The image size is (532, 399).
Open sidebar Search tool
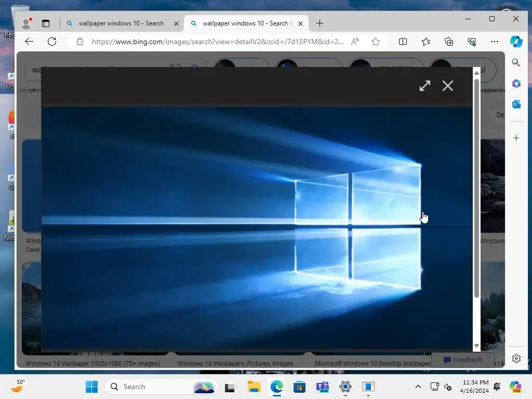click(516, 62)
